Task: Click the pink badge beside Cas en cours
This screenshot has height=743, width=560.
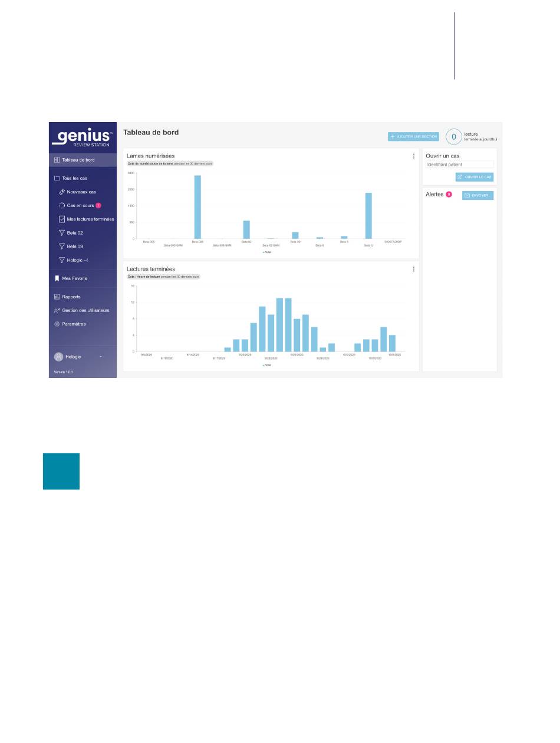Action: (98, 205)
